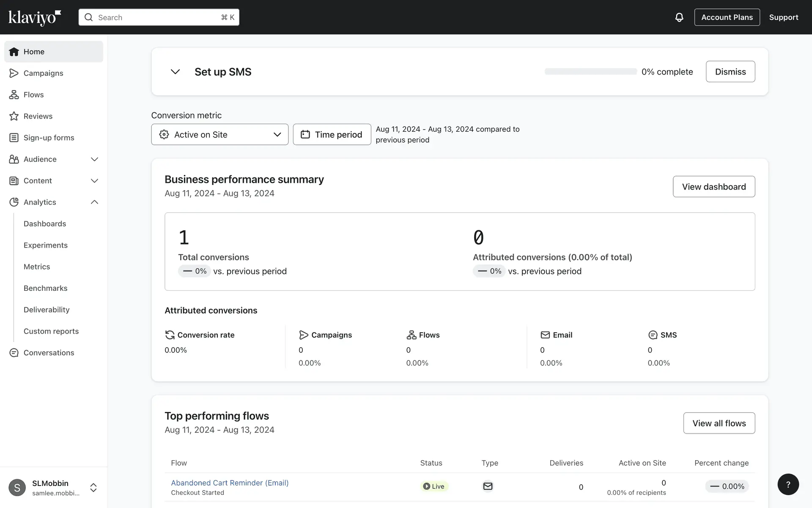812x508 pixels.
Task: Click the Flows icon in sidebar
Action: coord(14,95)
